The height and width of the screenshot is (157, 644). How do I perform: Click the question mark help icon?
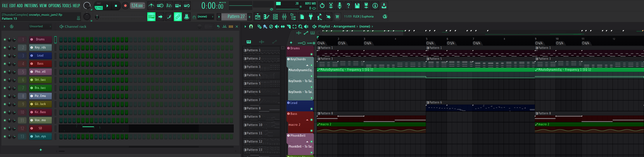pos(348,5)
